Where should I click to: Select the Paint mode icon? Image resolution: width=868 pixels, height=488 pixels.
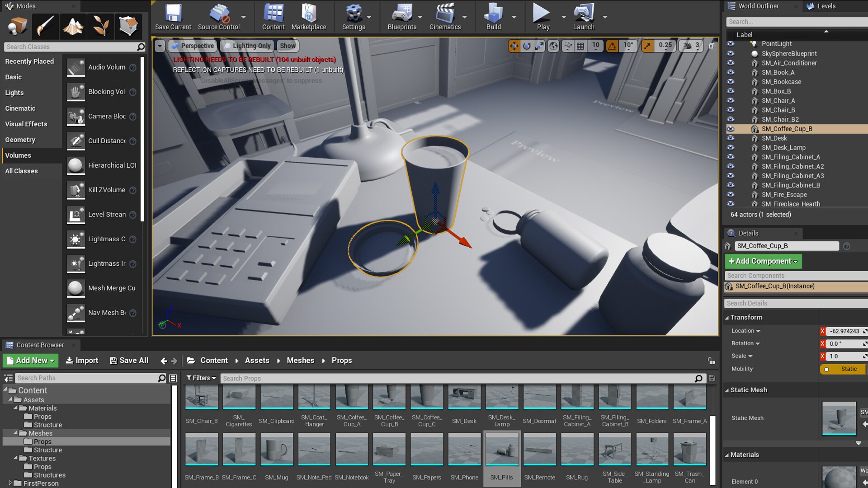45,26
